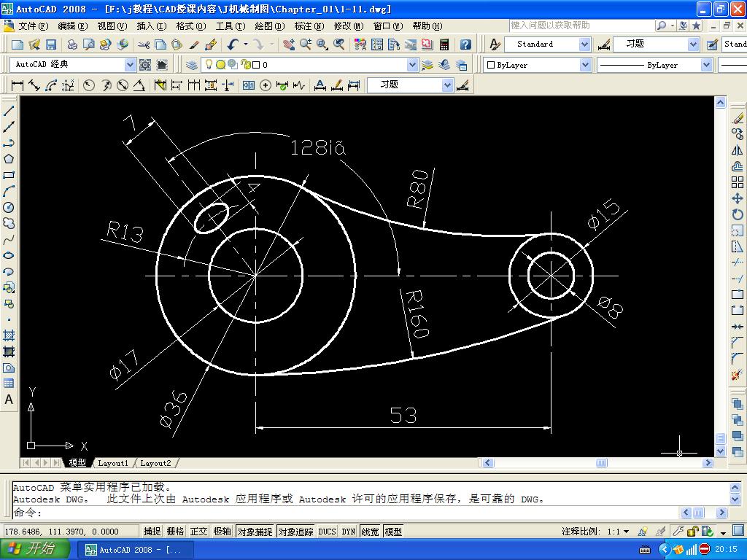Expand the Standard text style dropdown

tap(584, 44)
